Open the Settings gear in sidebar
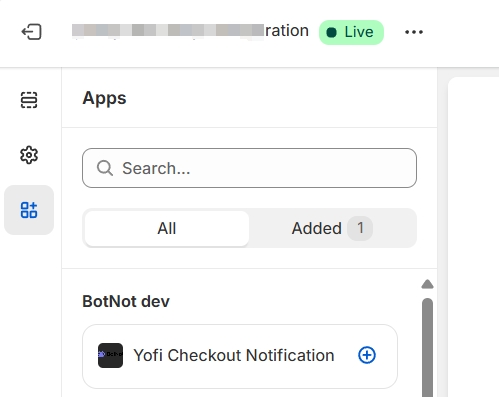Screen dimensions: 499x397 point(29,155)
